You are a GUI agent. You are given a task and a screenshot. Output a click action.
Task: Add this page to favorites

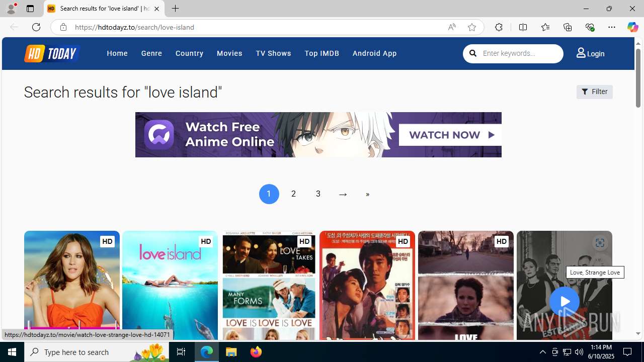point(472,27)
